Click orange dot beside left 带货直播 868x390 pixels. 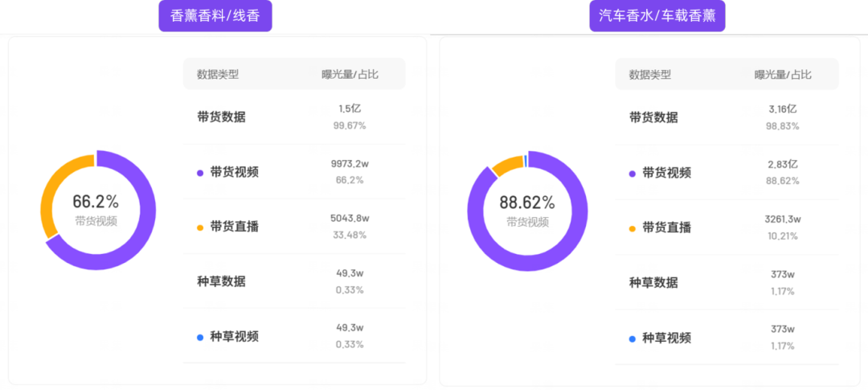tap(200, 228)
